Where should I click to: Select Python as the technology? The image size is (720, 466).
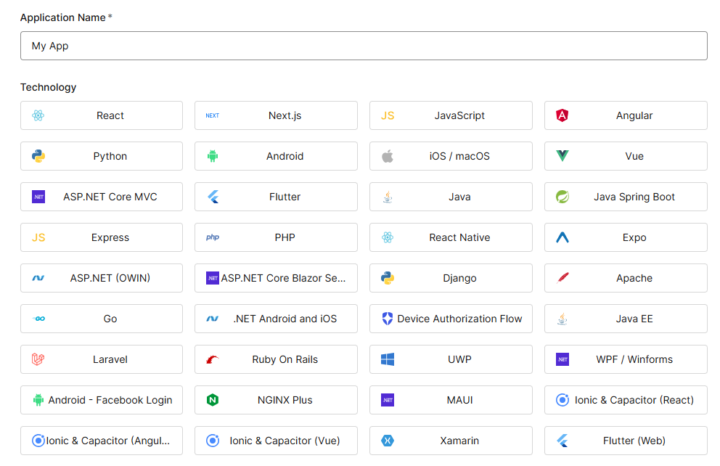[x=101, y=156]
